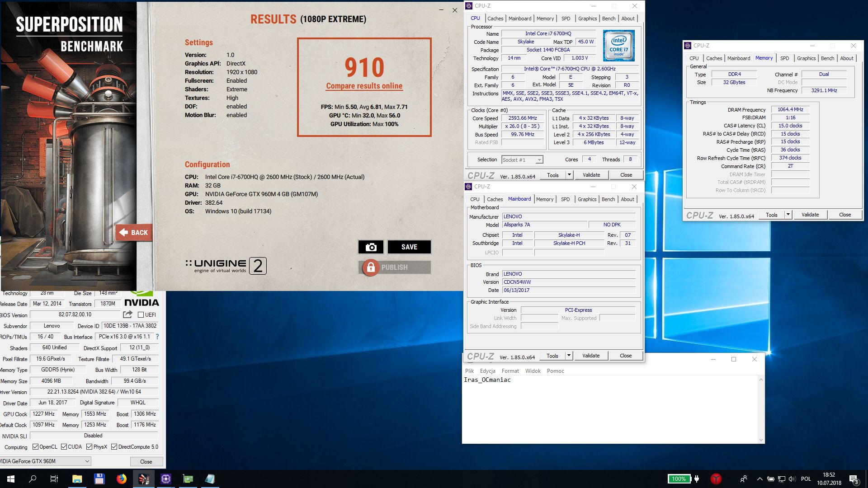Open Task View from the taskbar
Screen dimensions: 868x488
click(54, 479)
